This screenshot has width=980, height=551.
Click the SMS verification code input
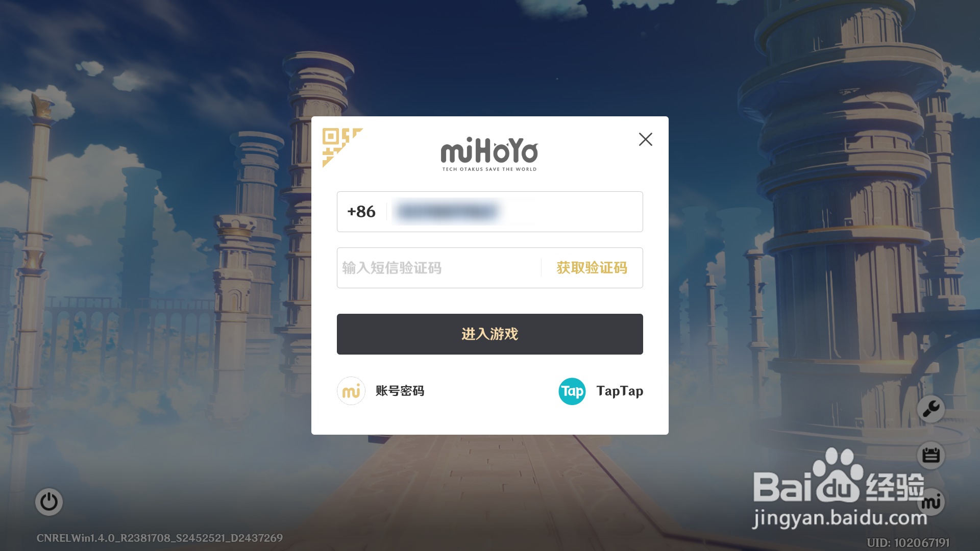(x=439, y=268)
